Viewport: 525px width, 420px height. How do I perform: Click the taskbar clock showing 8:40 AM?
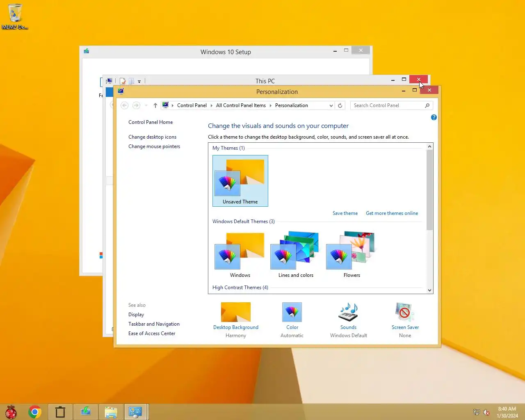coord(507,412)
